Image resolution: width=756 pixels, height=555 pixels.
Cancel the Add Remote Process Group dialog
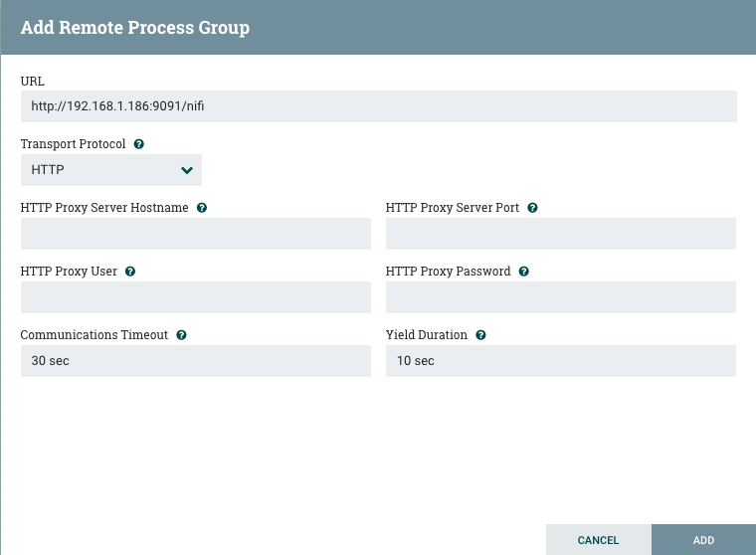point(599,539)
